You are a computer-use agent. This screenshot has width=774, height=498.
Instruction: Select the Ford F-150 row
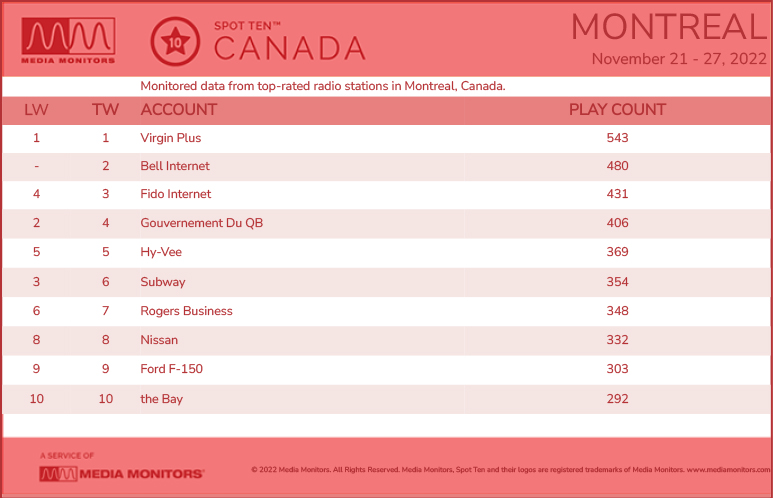[387, 369]
